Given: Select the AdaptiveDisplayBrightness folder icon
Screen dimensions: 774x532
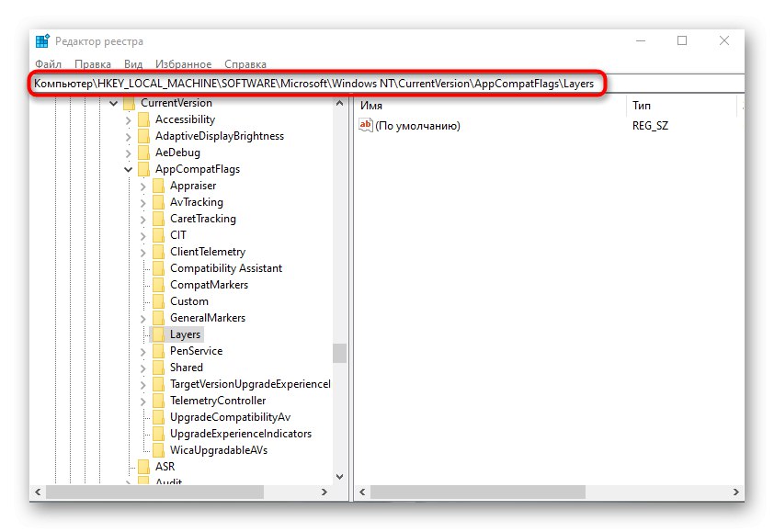Looking at the screenshot, I should point(143,136).
